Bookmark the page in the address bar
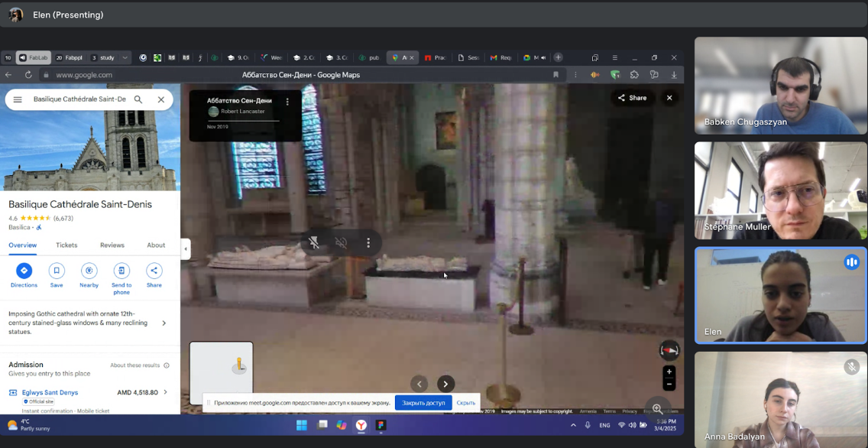 coord(555,75)
